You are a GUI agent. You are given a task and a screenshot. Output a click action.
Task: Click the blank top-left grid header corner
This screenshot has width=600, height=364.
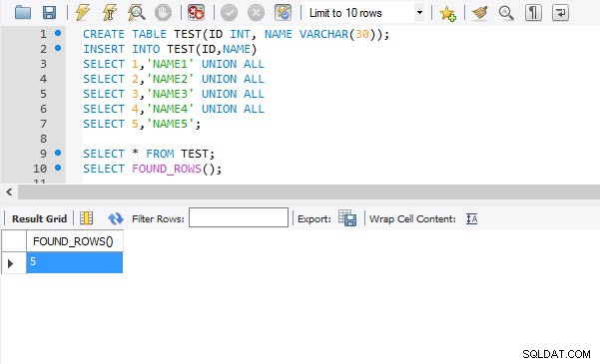tap(14, 241)
